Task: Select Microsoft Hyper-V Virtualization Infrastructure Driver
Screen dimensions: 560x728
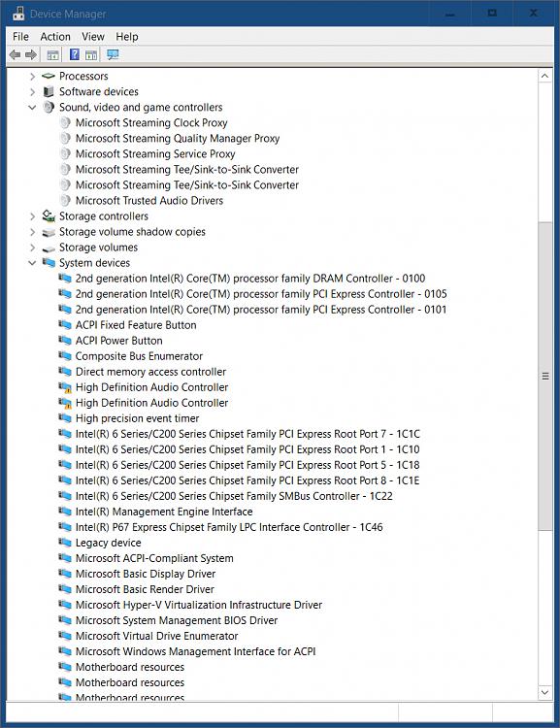Action: coord(199,605)
